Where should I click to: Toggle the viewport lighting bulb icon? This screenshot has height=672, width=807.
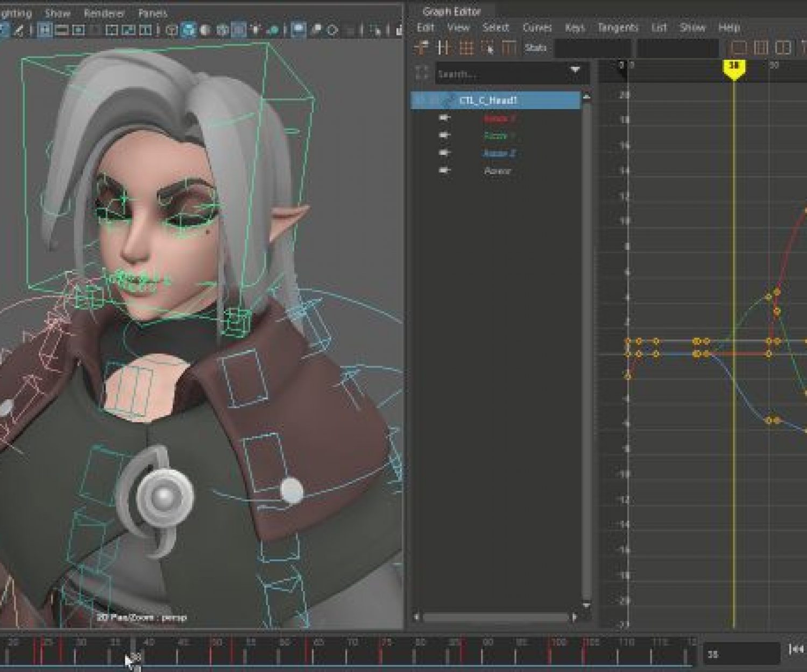(x=256, y=30)
